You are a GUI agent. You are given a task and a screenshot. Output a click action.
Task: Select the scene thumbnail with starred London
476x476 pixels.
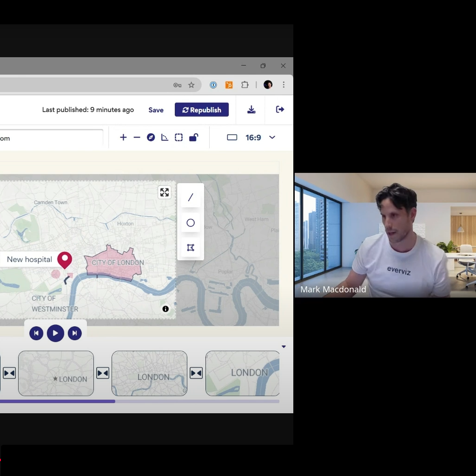[x=56, y=373]
